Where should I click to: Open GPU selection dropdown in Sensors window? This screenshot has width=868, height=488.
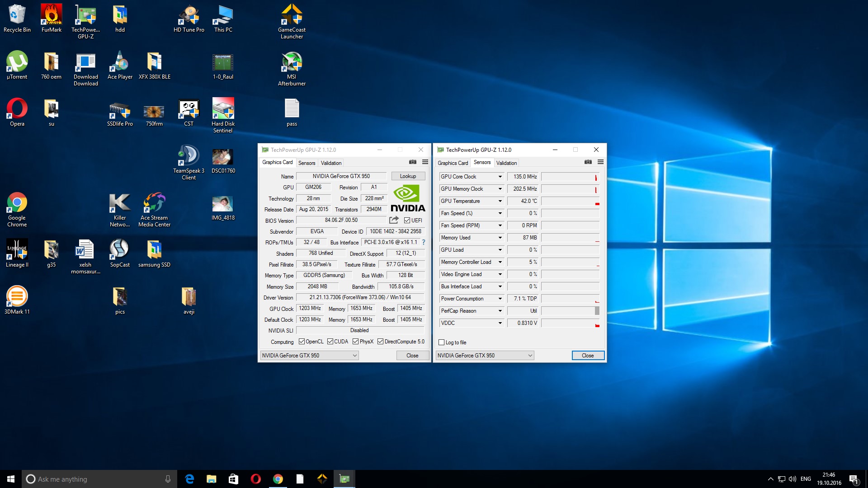pos(485,356)
